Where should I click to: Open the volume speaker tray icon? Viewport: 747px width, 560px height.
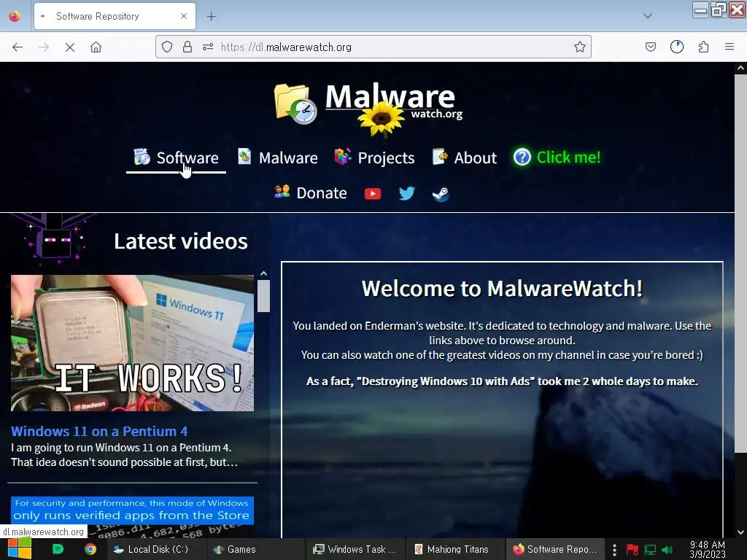pyautogui.click(x=667, y=550)
